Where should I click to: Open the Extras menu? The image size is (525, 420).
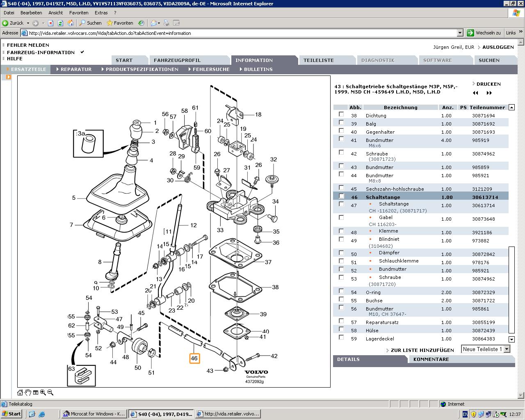pyautogui.click(x=101, y=13)
